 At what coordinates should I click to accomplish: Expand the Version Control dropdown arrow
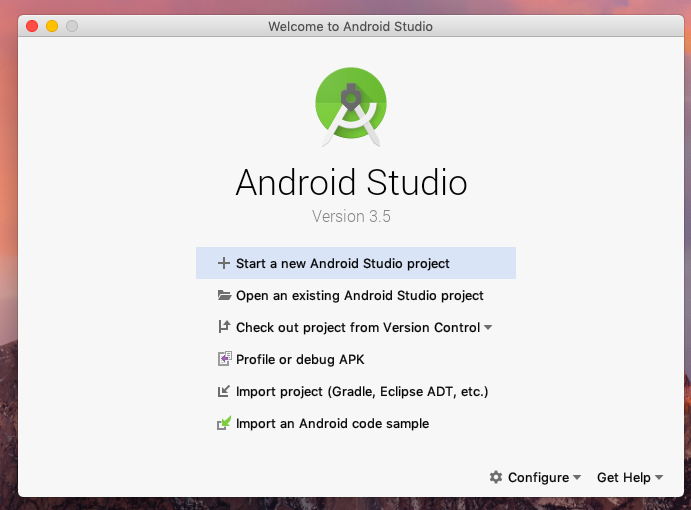click(488, 328)
